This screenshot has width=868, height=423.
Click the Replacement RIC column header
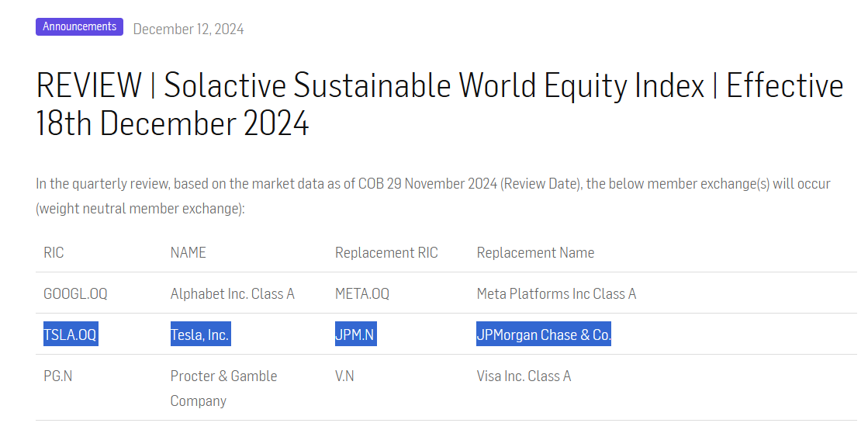(x=386, y=252)
